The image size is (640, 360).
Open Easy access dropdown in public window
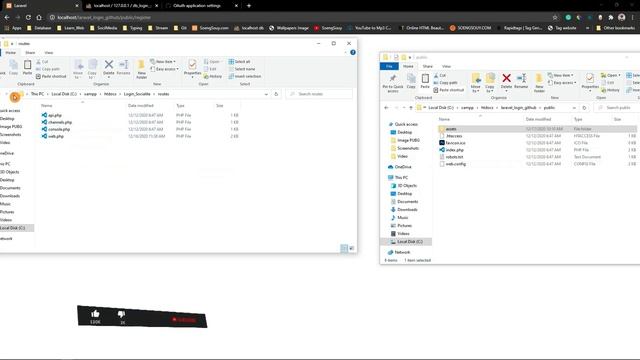tap(562, 83)
